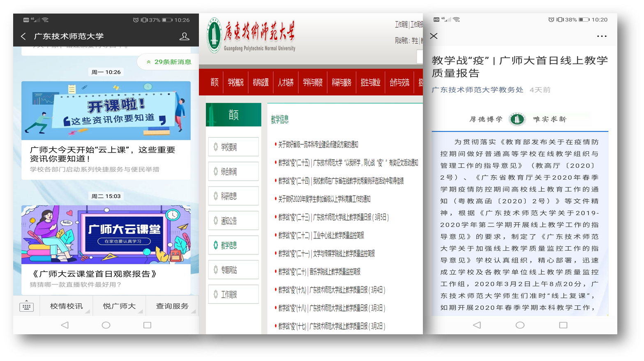
Task: Open link 关于做好省级一流本科专业建设点建设方案的通知
Action: click(318, 145)
